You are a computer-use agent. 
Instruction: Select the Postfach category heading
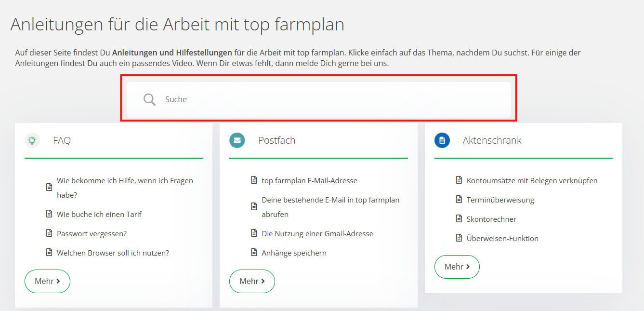(277, 140)
